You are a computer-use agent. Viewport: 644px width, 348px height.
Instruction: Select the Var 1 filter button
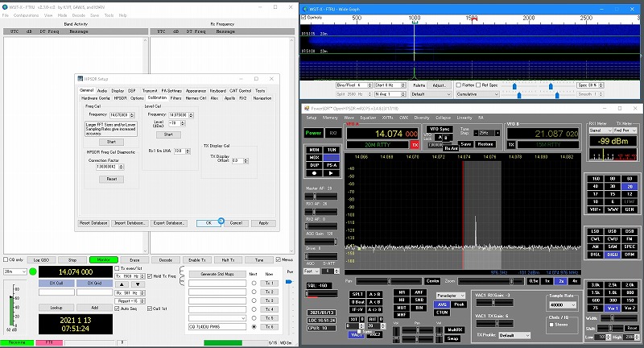coord(612,308)
